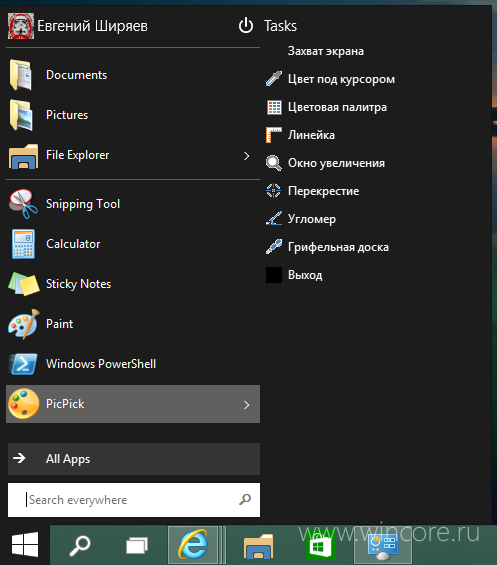Click the search magnifier in the search box
Viewport: 497px width, 565px height.
[245, 500]
